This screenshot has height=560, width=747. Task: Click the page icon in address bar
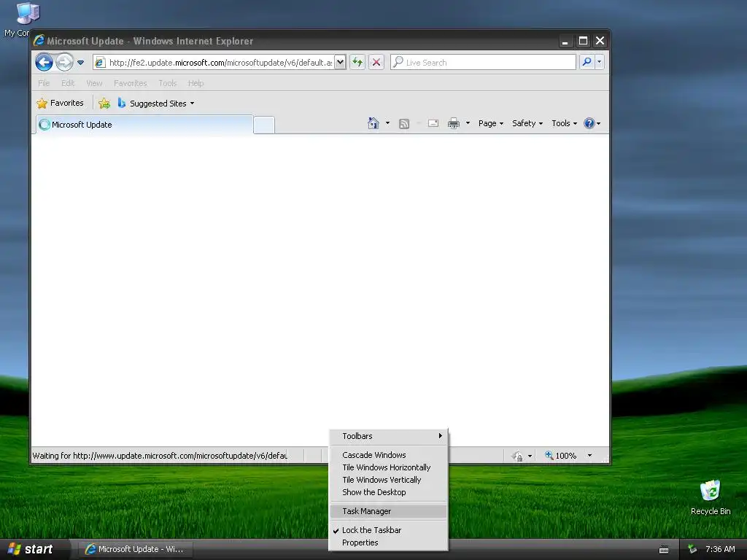pos(99,63)
